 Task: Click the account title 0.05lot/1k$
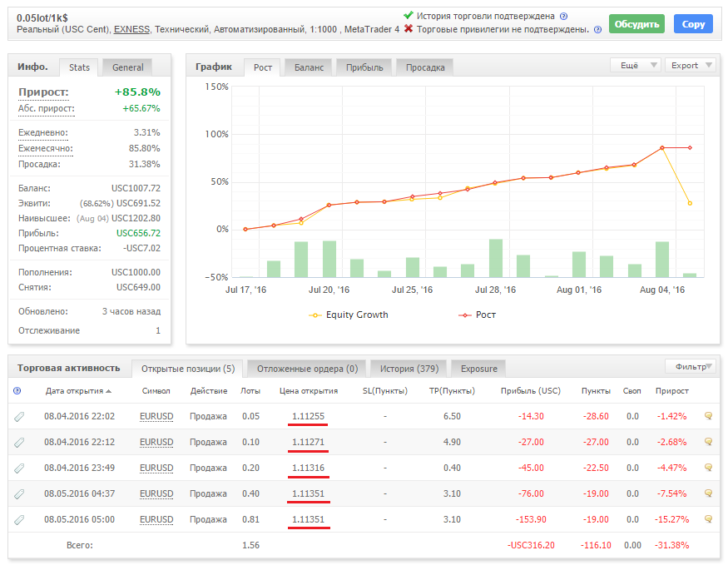42,18
